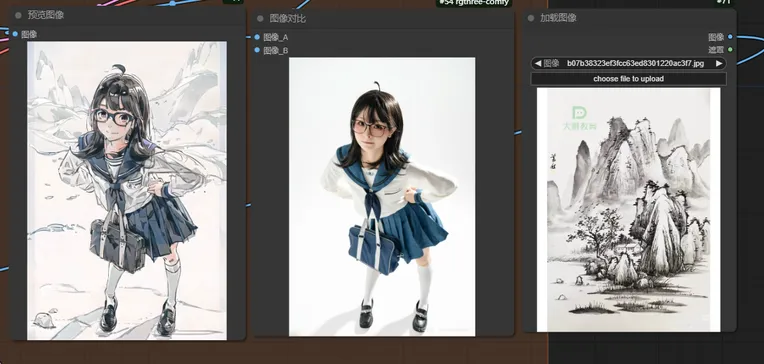Viewport: 764px width, 364px height.
Task: Click the 遮罩 output socket
Action: 730,49
